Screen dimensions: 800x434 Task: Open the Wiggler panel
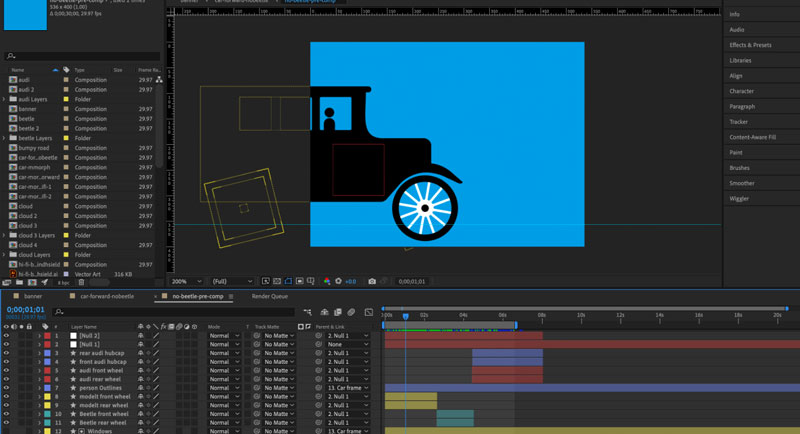click(x=740, y=199)
